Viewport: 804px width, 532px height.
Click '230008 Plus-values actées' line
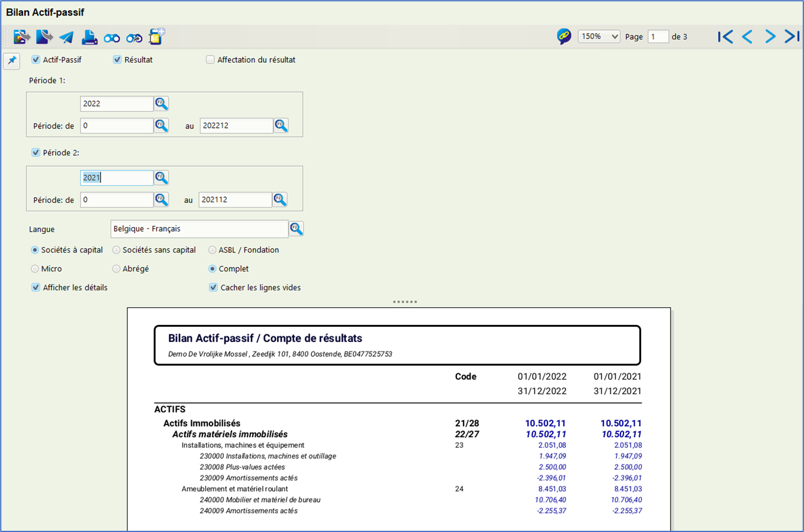tap(242, 467)
